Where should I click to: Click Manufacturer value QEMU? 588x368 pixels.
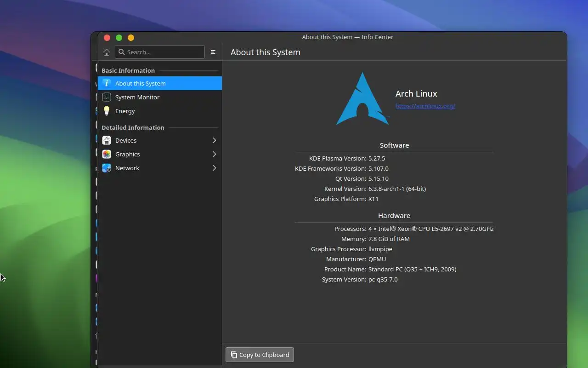377,259
